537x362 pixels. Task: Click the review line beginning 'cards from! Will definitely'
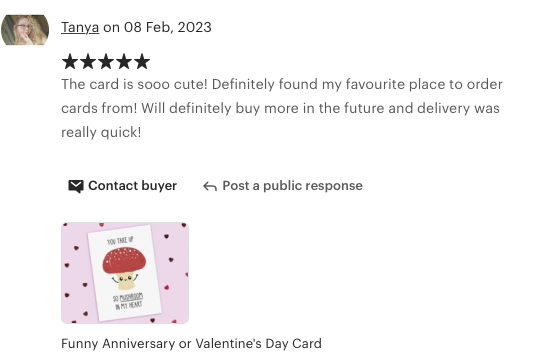[x=280, y=109]
